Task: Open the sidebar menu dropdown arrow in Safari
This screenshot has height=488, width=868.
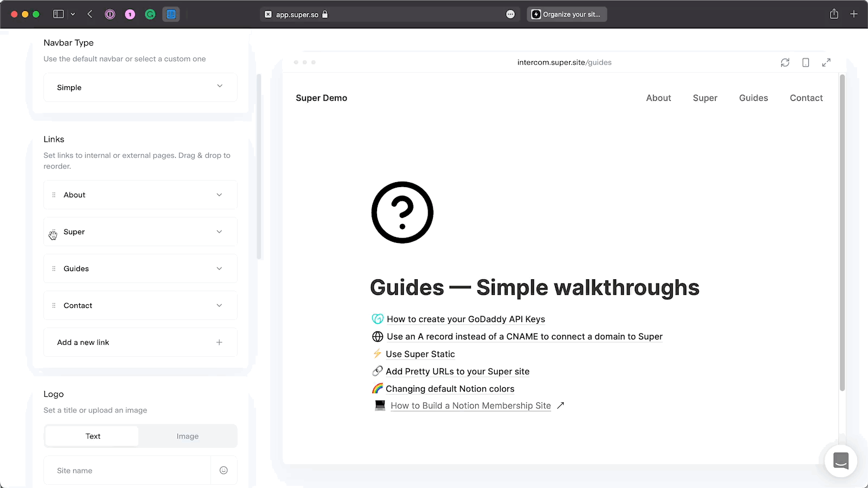Action: (x=73, y=14)
